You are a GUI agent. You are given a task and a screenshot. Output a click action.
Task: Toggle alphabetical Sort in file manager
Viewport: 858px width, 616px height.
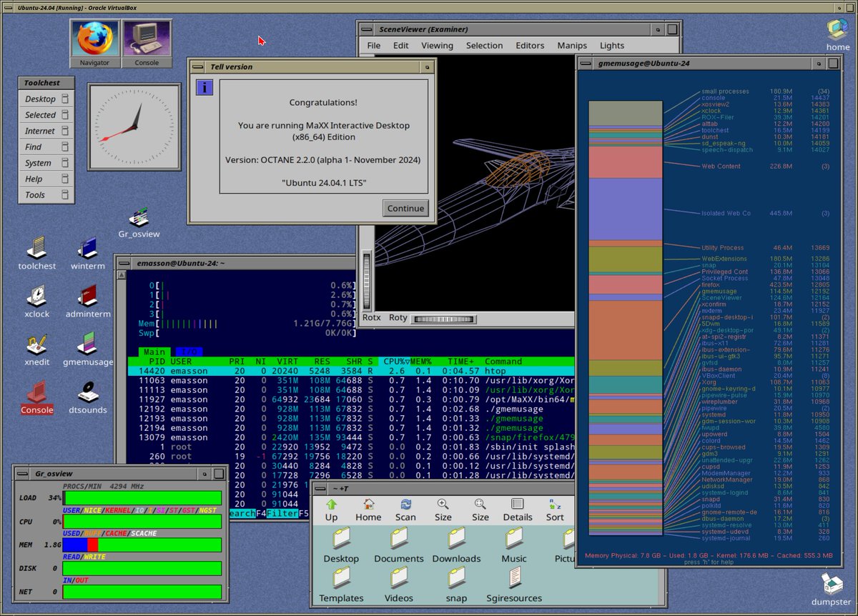tap(555, 507)
